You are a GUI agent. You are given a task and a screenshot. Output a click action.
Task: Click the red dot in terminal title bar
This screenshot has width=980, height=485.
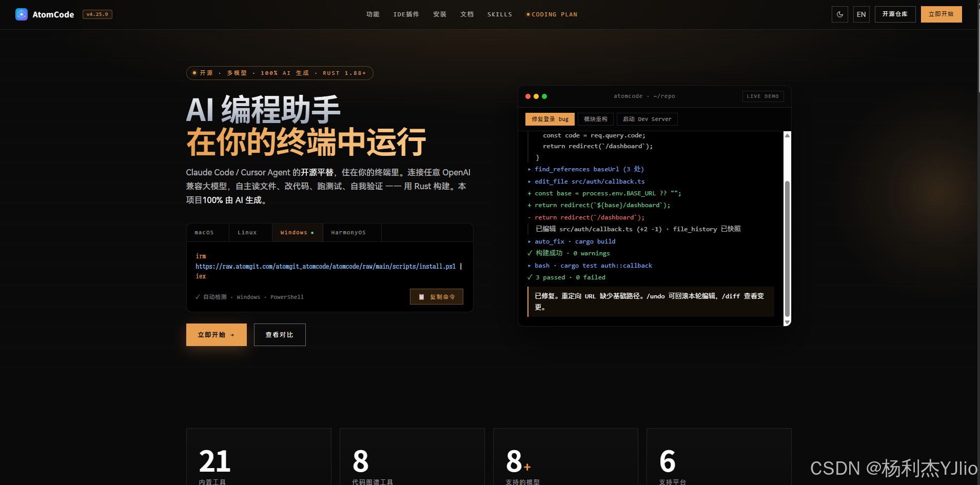click(x=528, y=96)
